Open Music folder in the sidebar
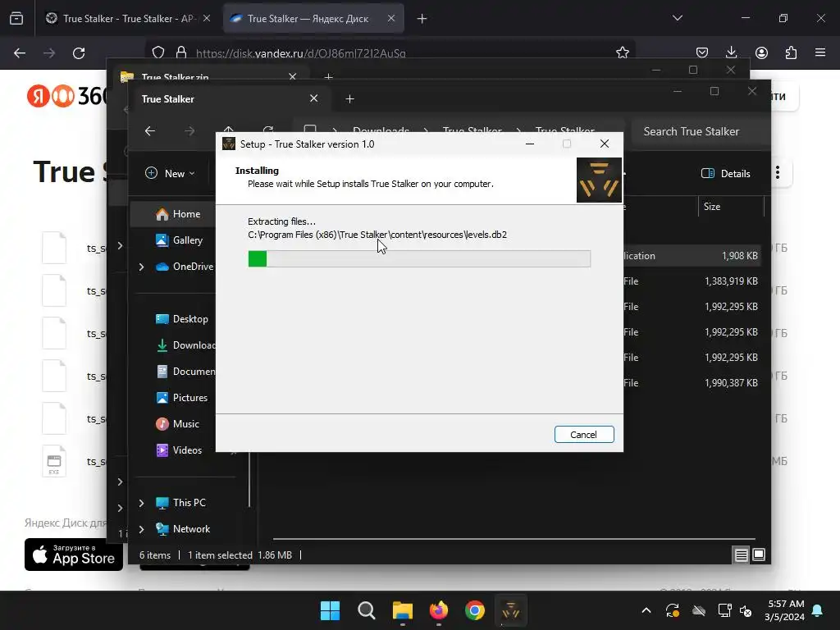Viewport: 840px width, 630px height. 177,424
